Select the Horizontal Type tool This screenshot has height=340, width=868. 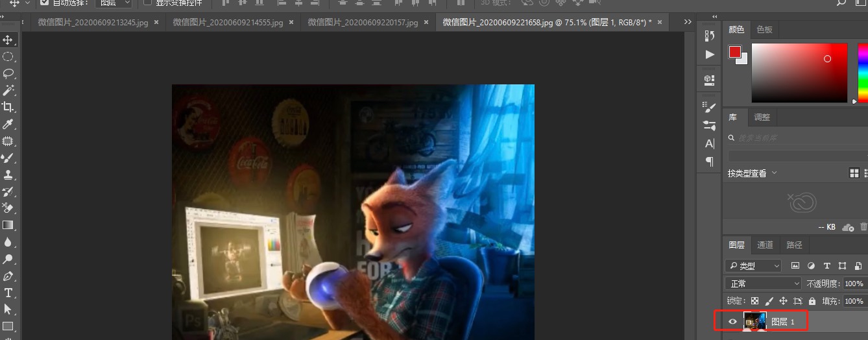coord(8,293)
